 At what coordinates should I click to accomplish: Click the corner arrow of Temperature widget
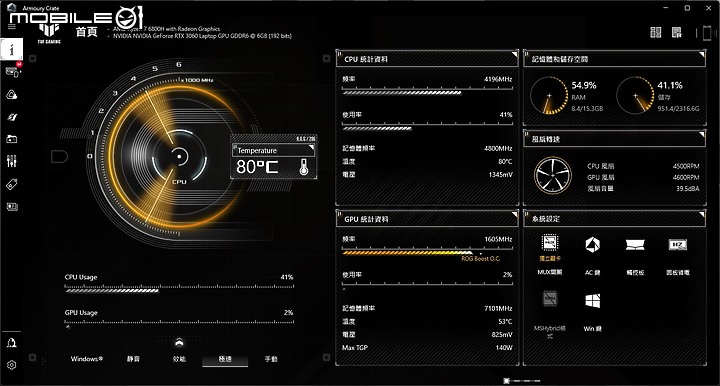[311, 147]
